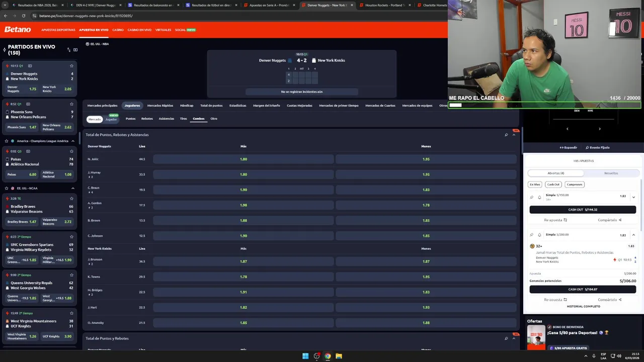Viewport: 644px width, 362px height.
Task: Click Expandir arrows in bet panel
Action: (569, 147)
